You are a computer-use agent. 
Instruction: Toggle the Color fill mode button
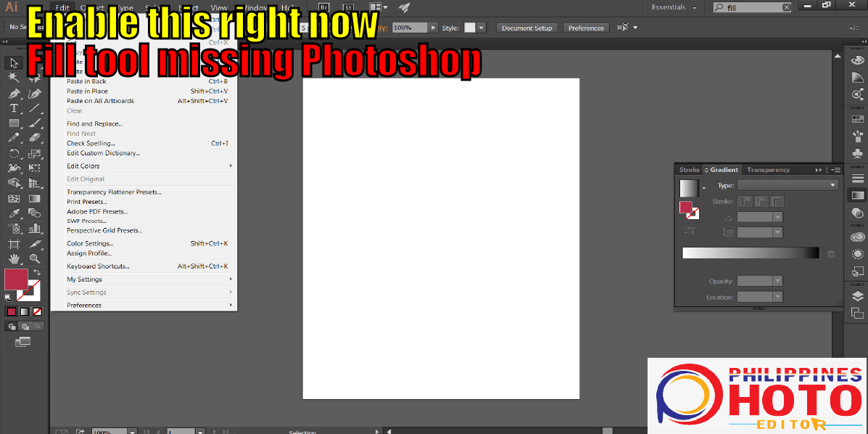click(x=12, y=311)
